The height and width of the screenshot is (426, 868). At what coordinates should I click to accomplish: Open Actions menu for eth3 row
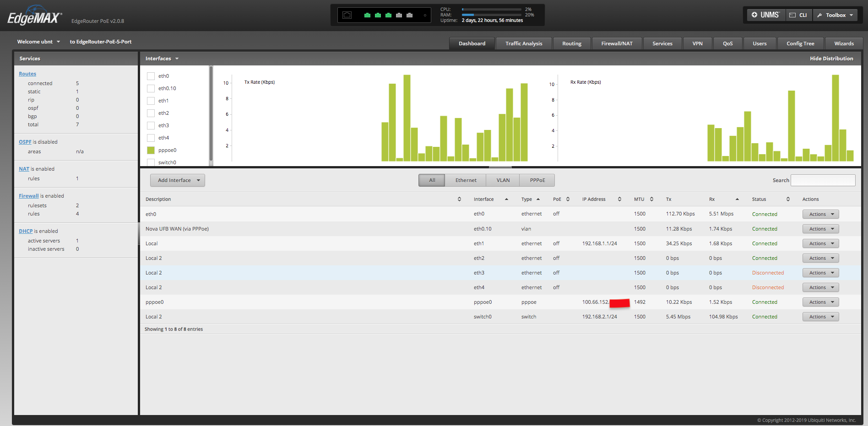[x=820, y=273]
